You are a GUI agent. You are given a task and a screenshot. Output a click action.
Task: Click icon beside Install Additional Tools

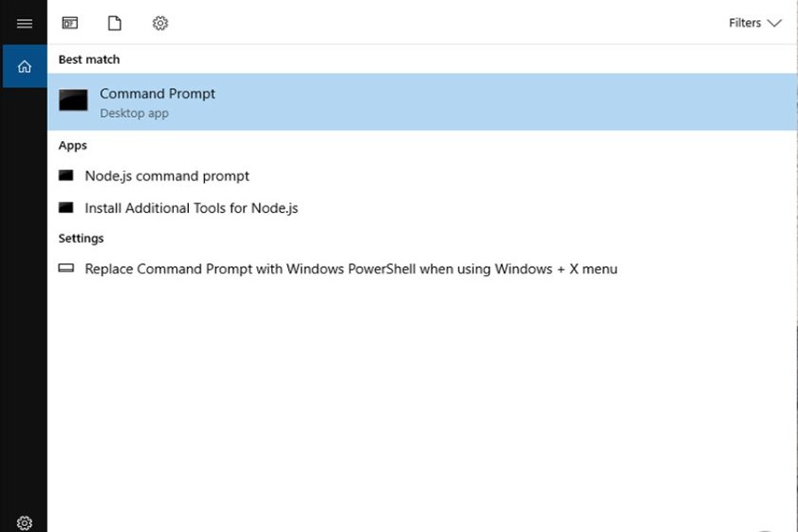pyautogui.click(x=66, y=207)
